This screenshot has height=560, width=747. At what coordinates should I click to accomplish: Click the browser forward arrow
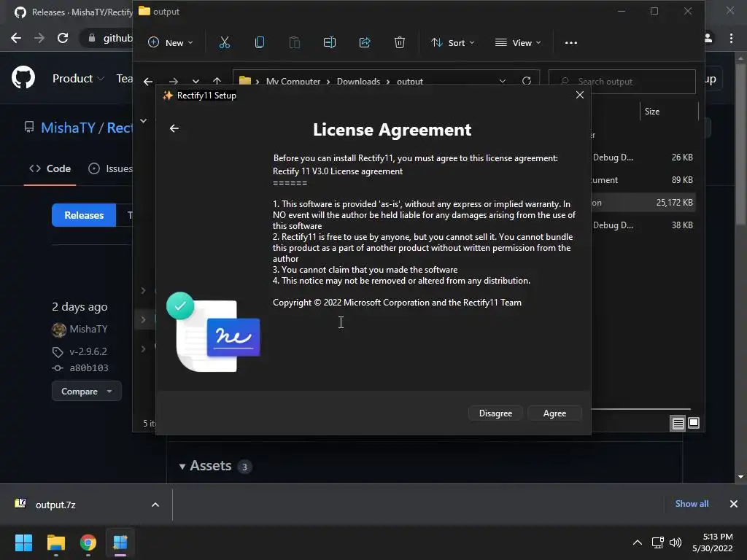pos(39,38)
